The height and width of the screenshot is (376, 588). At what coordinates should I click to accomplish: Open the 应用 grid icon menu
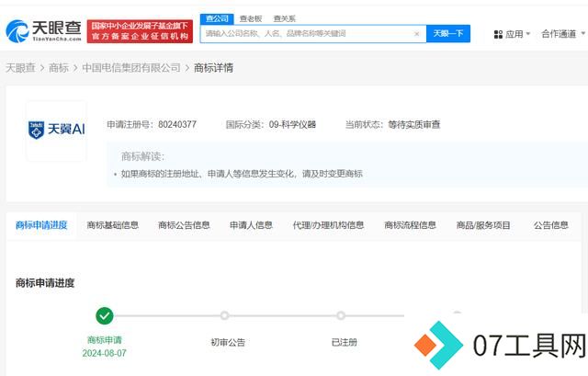pyautogui.click(x=498, y=35)
